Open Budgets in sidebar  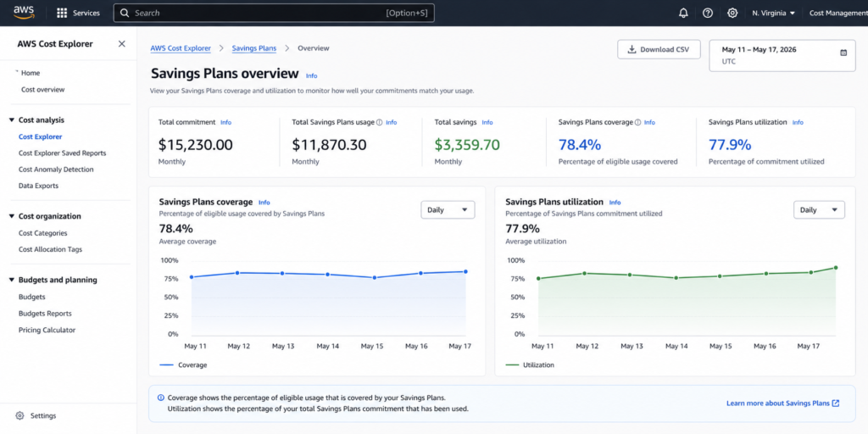pyautogui.click(x=31, y=297)
